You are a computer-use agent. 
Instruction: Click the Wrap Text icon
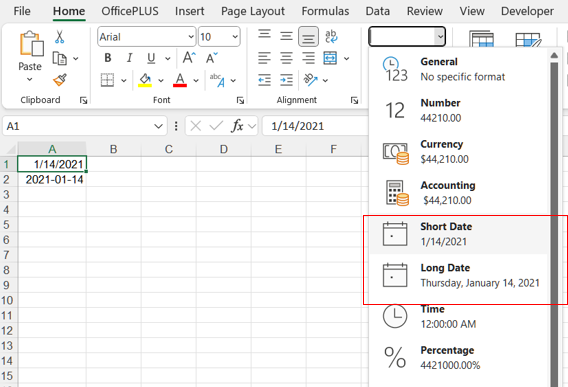(331, 37)
